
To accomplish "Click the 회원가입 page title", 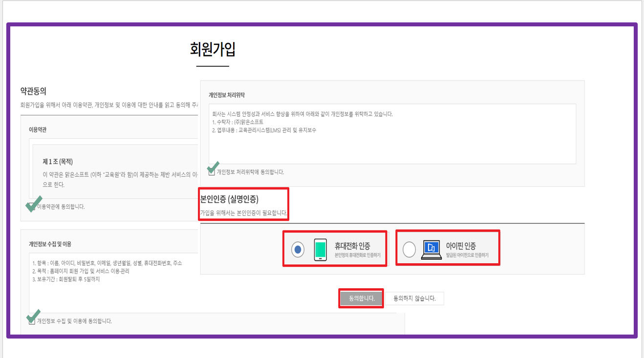I will coord(213,49).
